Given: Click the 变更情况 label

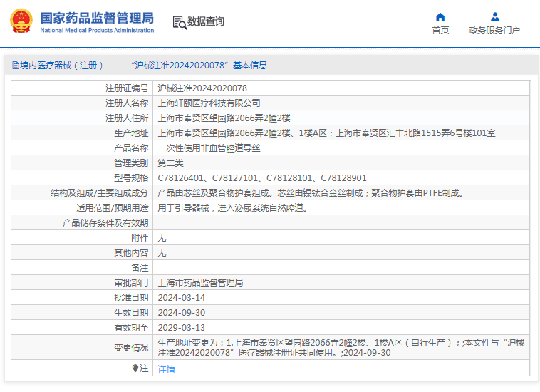Looking at the screenshot, I should click(131, 348).
